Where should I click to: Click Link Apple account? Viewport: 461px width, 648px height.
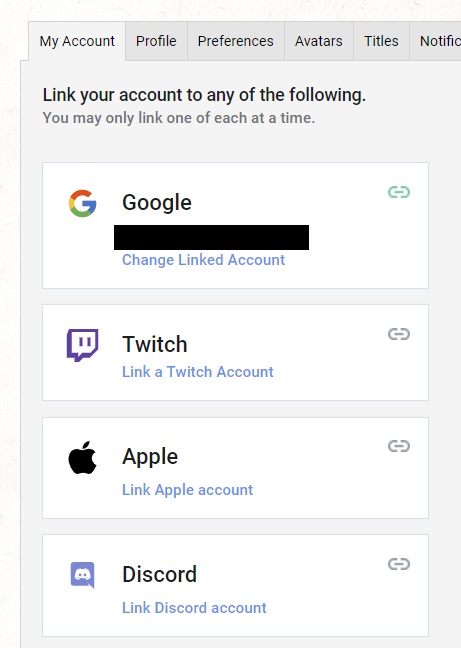[x=187, y=490]
